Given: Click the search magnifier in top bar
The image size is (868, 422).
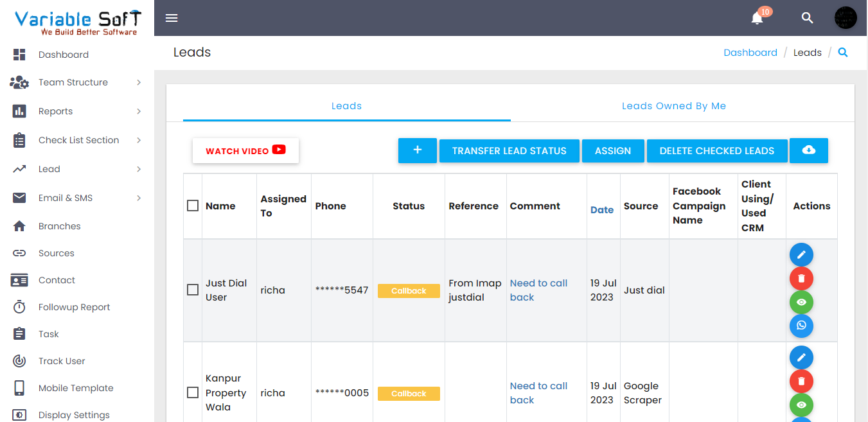Looking at the screenshot, I should pyautogui.click(x=808, y=18).
